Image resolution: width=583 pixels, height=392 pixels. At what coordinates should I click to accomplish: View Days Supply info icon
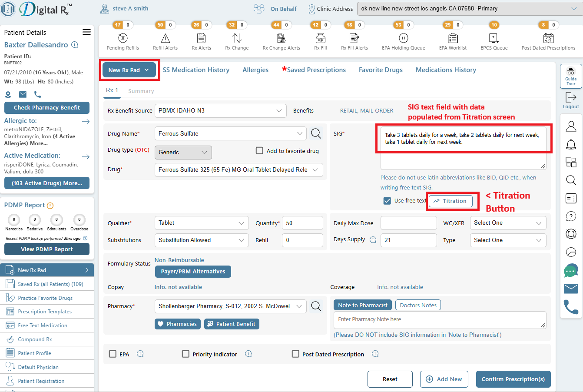click(373, 240)
